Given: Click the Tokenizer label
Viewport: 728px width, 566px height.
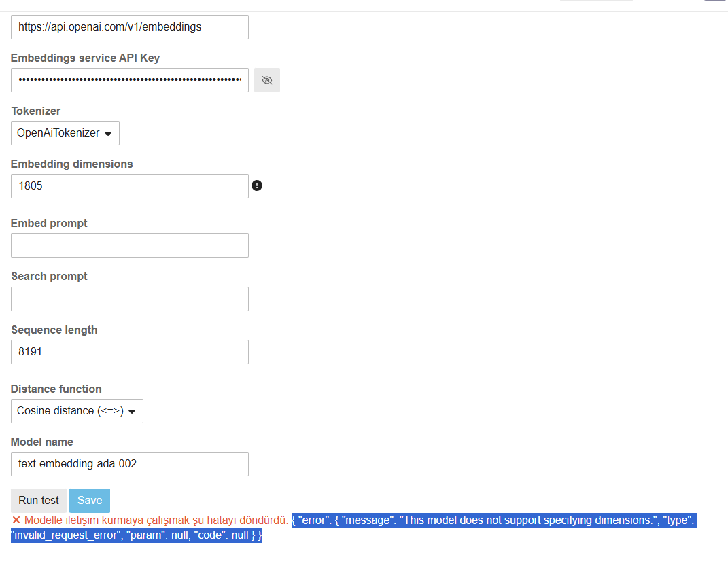Looking at the screenshot, I should pyautogui.click(x=36, y=111).
